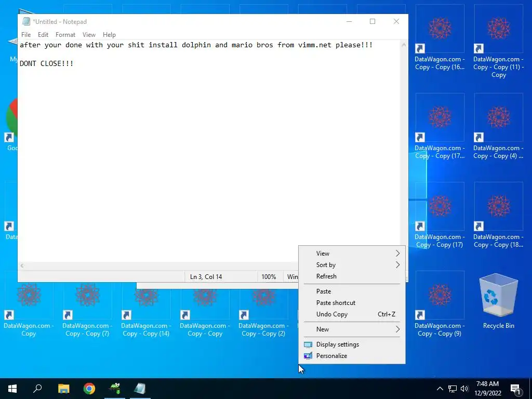The width and height of the screenshot is (532, 399).
Task: Close the Notepad window
Action: coord(396,21)
